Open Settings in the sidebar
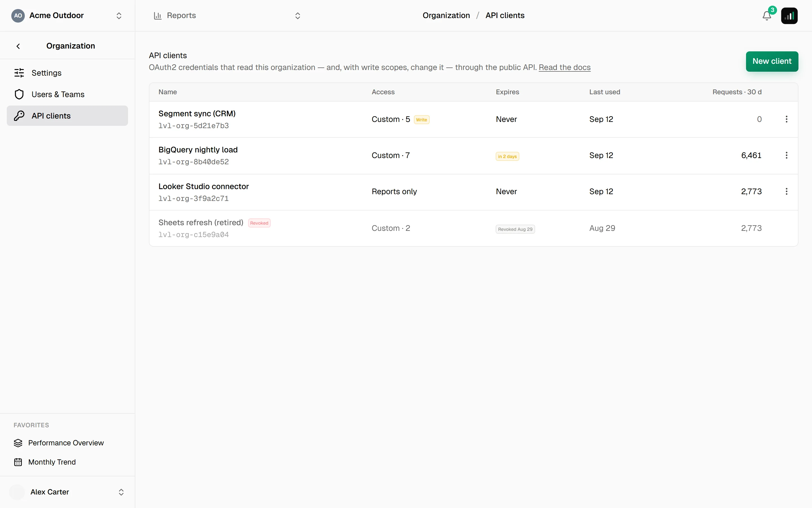 coord(67,73)
